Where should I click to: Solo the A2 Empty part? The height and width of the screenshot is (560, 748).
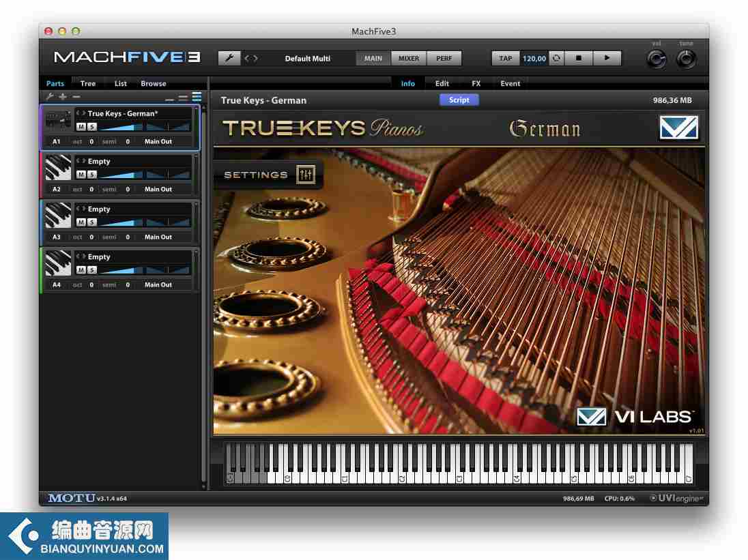[91, 175]
